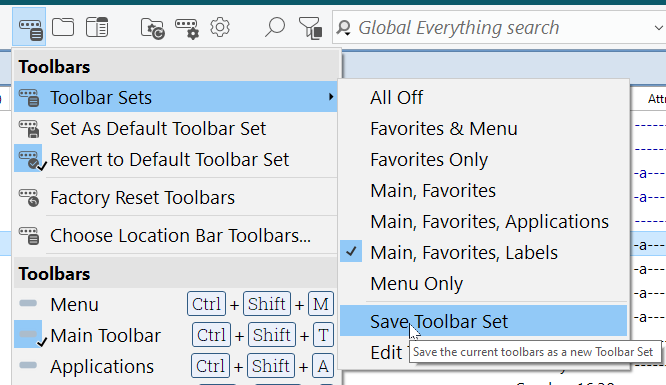The image size is (666, 385).
Task: Click the filter funnel icon
Action: [310, 28]
